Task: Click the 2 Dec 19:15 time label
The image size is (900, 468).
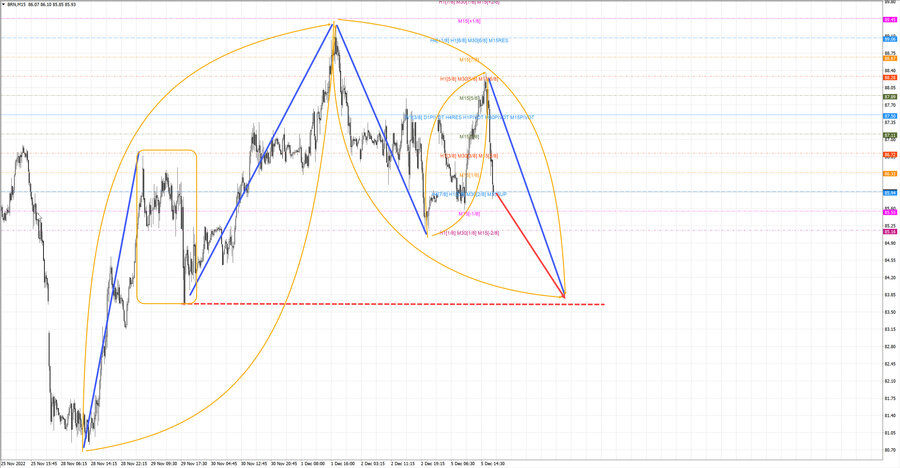Action: pyautogui.click(x=434, y=463)
